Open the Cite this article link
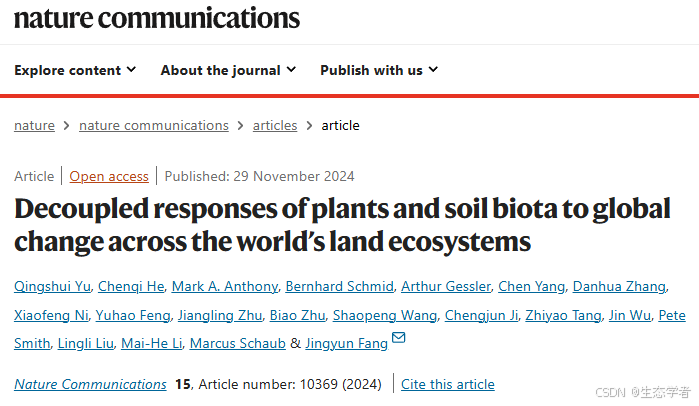The width and height of the screenshot is (699, 406). click(447, 384)
